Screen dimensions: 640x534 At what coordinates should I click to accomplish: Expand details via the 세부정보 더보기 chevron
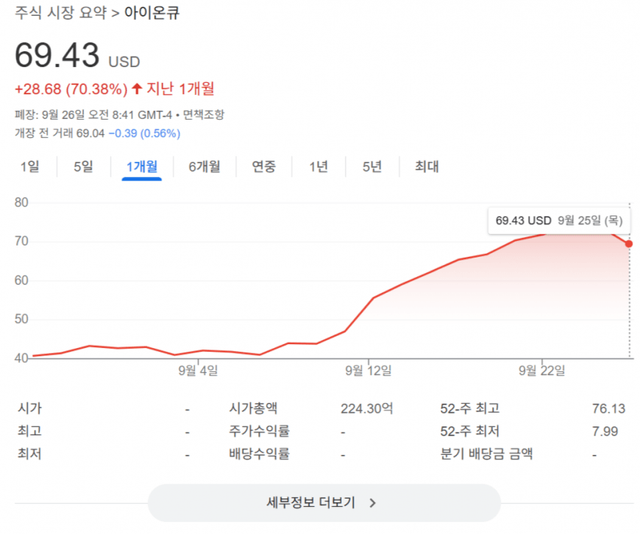373,503
